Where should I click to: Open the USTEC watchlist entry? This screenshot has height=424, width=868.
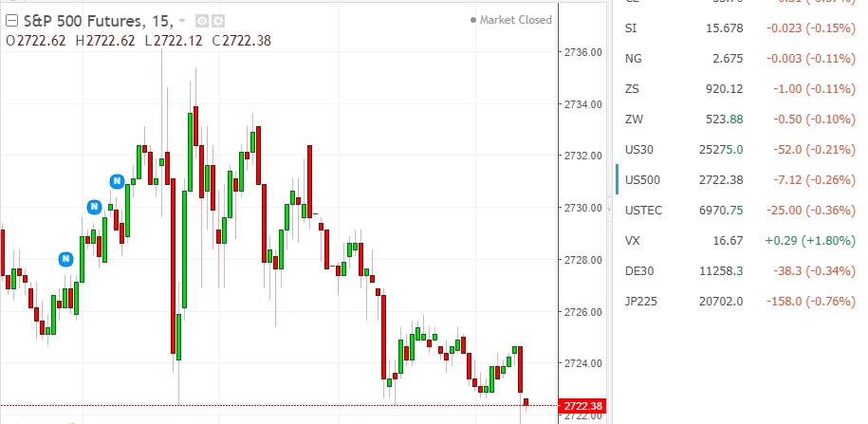[x=740, y=211]
